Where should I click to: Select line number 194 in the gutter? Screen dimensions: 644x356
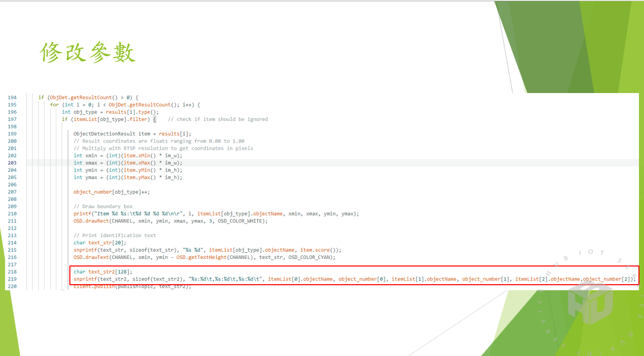12,98
